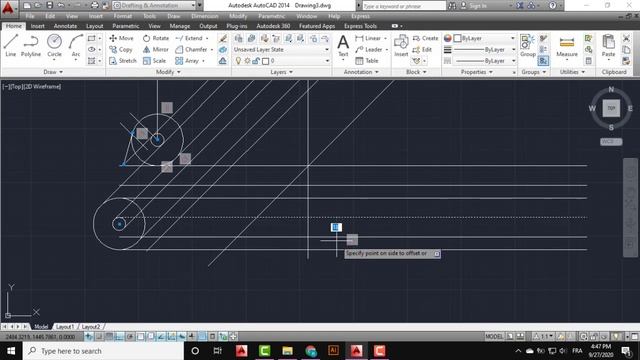
Task: Click the Move tool in Modify
Action: point(122,38)
